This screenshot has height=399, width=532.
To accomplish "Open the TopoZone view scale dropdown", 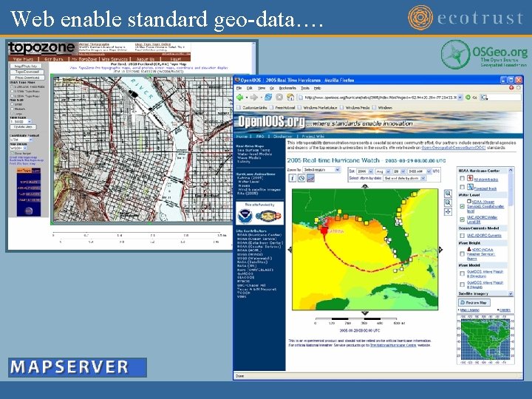I will pyautogui.click(x=21, y=121).
